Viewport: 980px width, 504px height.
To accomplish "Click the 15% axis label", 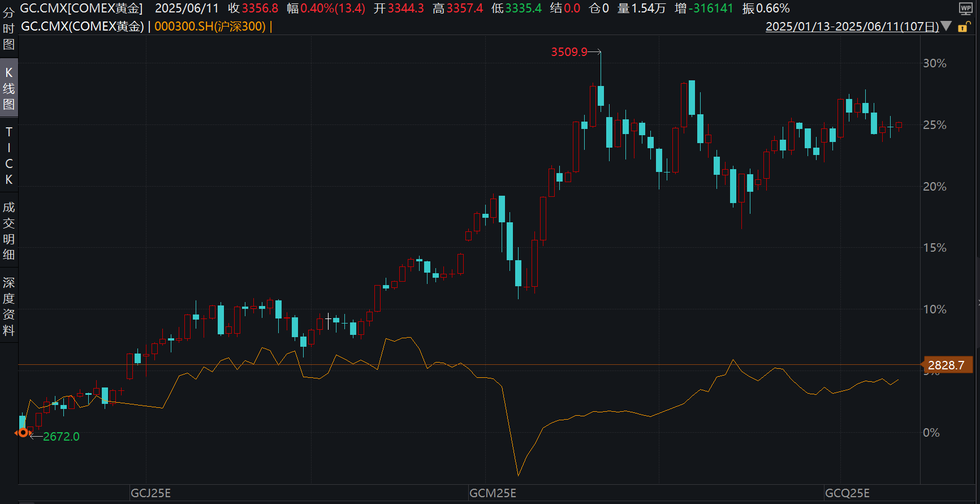I will 934,248.
